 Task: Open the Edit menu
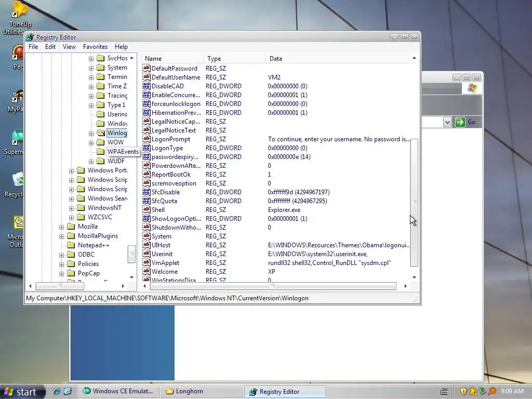coord(50,47)
